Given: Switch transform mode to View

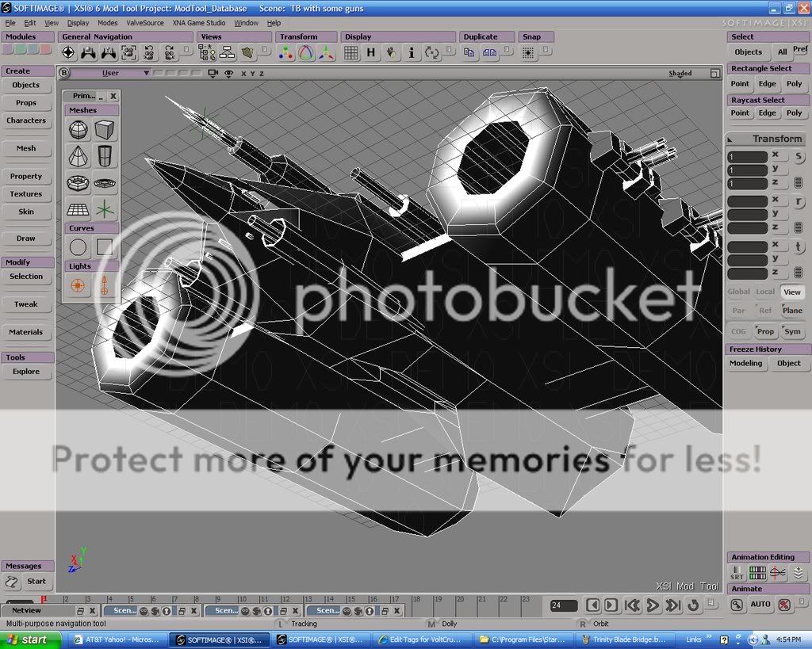Looking at the screenshot, I should 791,292.
